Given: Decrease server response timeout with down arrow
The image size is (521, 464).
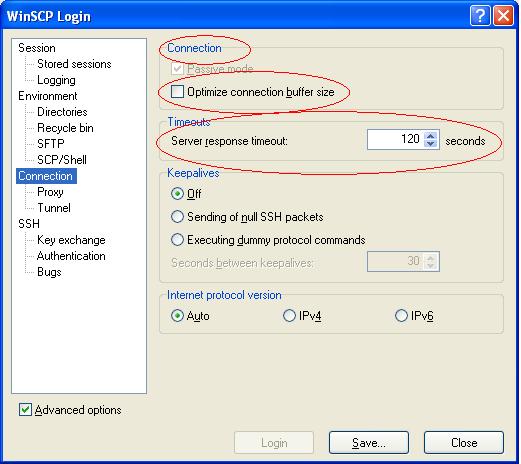Looking at the screenshot, I should pos(431,144).
